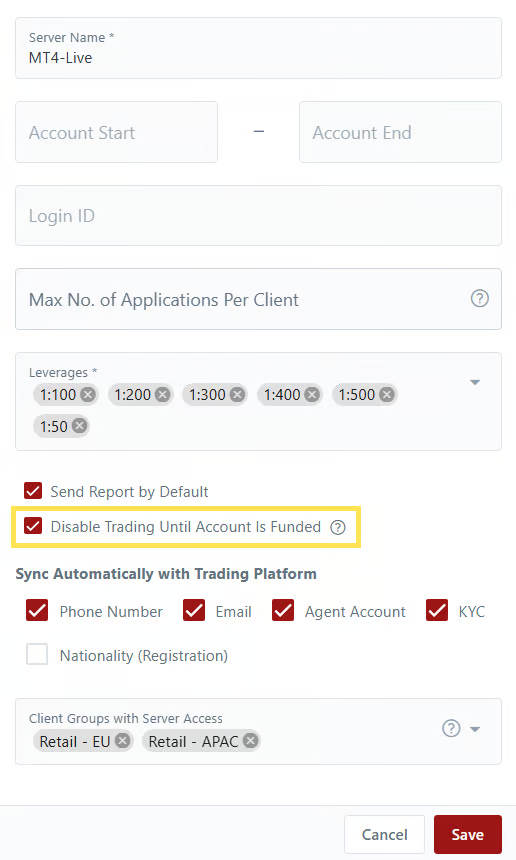Remove the Retail - APAC group chip
516x860 pixels.
point(251,741)
